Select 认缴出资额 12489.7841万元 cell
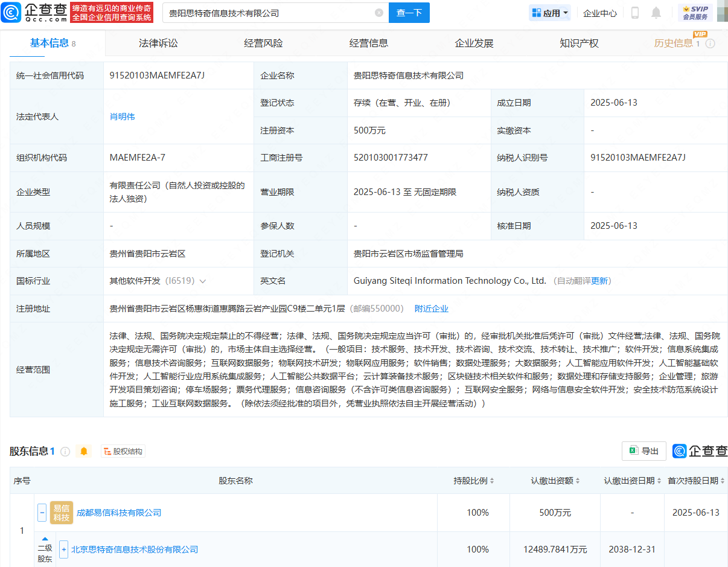This screenshot has width=728, height=567. pos(555,549)
